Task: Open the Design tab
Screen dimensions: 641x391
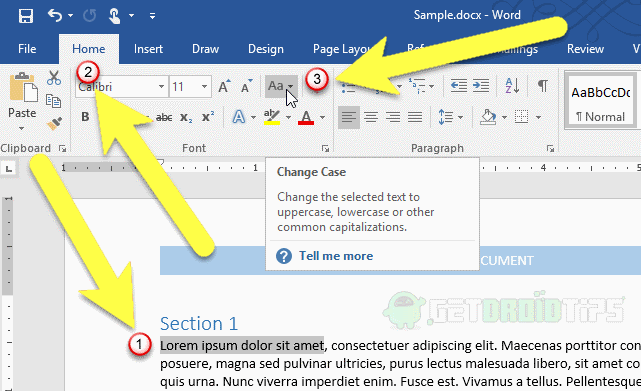Action: point(266,49)
